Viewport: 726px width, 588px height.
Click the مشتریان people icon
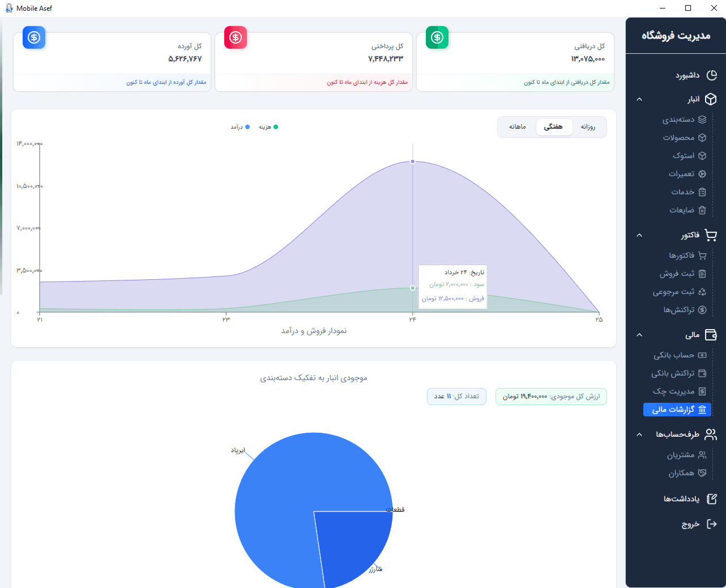point(702,455)
